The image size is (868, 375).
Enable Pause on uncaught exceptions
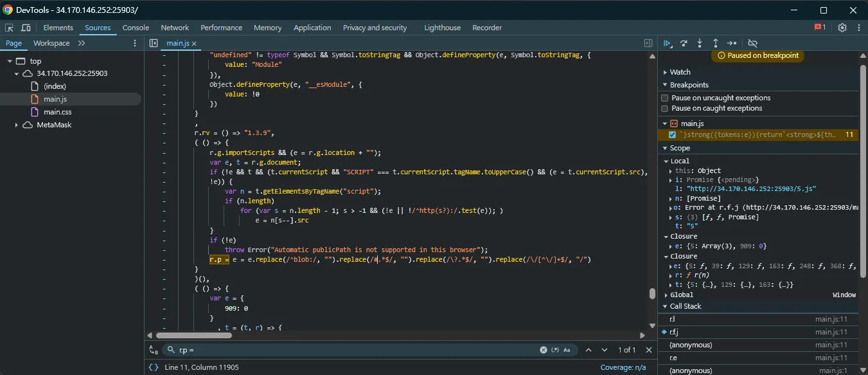pos(664,98)
